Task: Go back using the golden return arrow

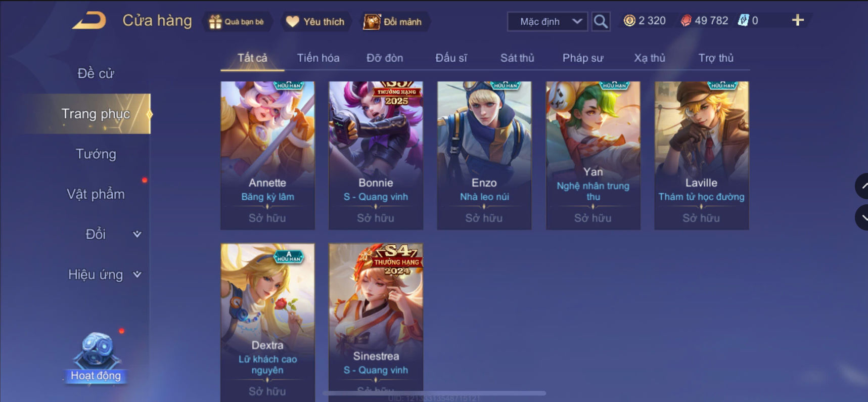Action: pyautogui.click(x=89, y=21)
